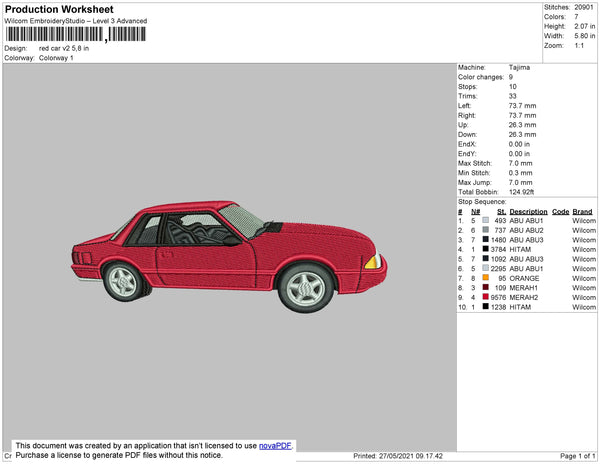Select the MERAH2 red swatch in stop 9

[485, 297]
